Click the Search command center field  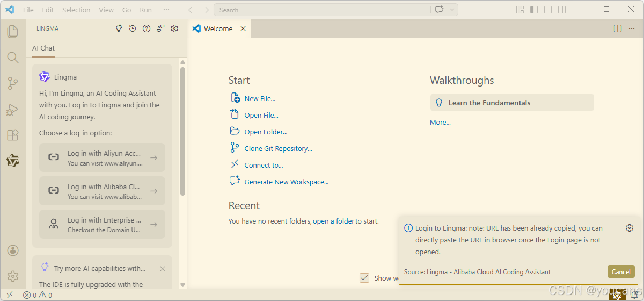322,10
